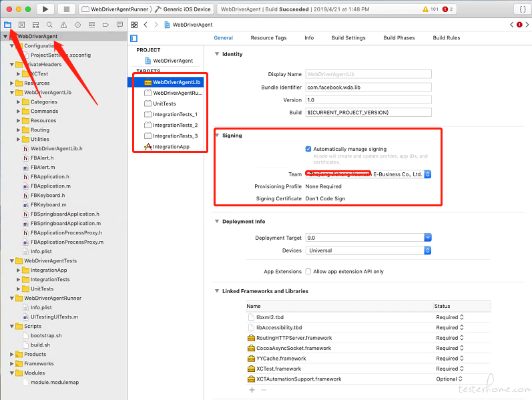Screen dimensions: 532x400
Task: Collapse Linked Frameworks and Libraries section
Action: coord(217,291)
